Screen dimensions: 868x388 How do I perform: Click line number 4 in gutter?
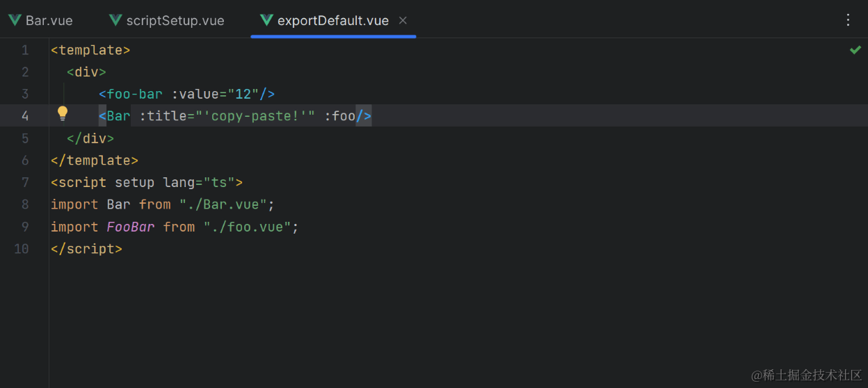pos(25,116)
